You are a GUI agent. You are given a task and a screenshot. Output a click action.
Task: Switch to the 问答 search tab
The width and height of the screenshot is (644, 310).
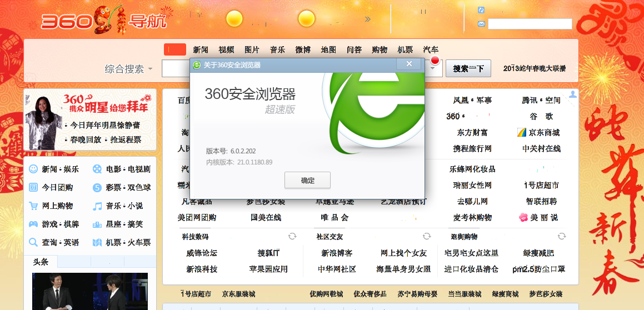coord(354,49)
